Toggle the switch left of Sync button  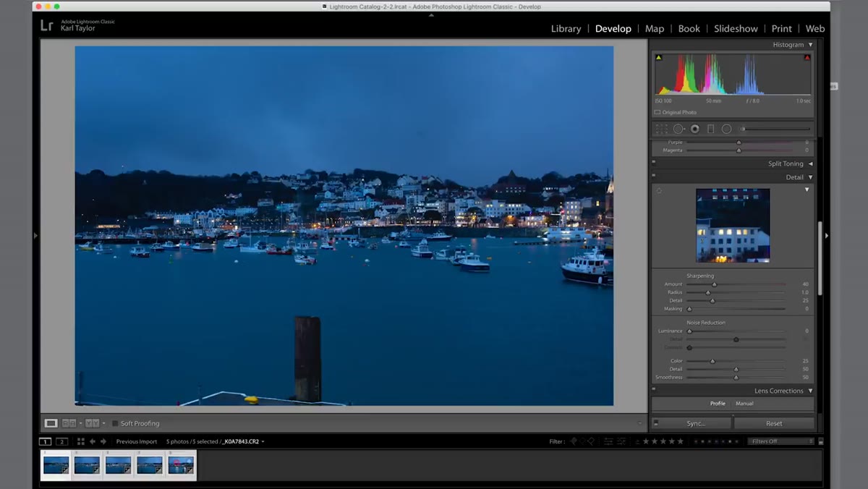pos(655,423)
